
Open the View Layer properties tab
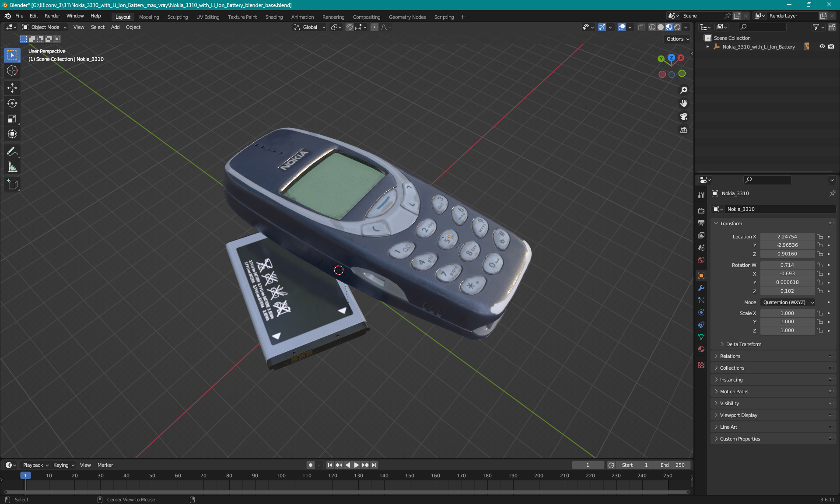click(x=701, y=235)
